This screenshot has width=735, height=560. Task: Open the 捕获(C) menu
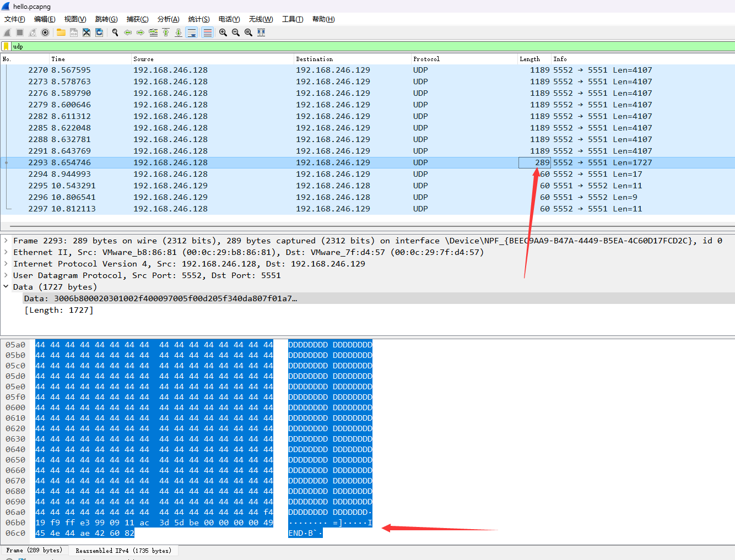137,19
